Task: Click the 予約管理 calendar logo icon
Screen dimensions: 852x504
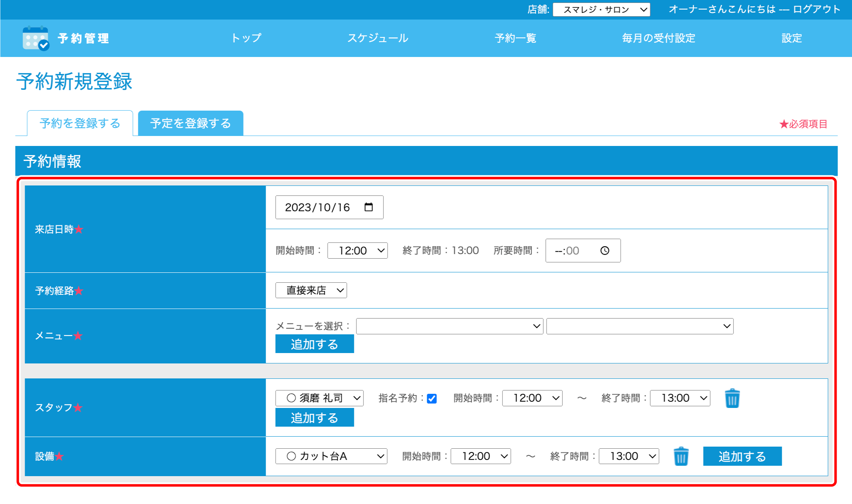Action: pos(36,38)
